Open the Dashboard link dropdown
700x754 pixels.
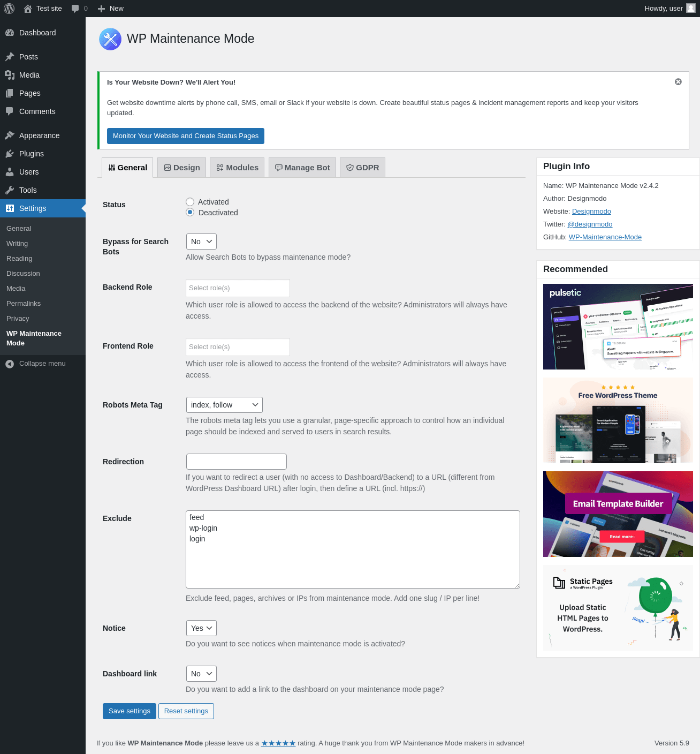tap(201, 674)
